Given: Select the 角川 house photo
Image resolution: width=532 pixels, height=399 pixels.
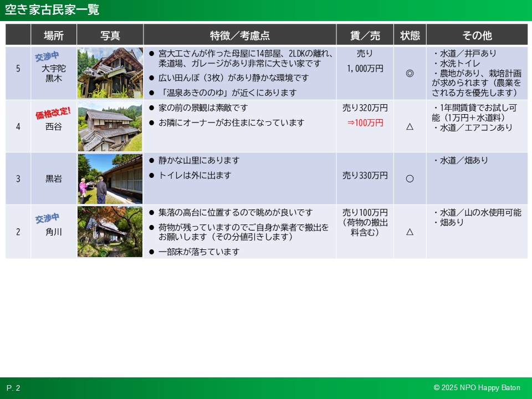Looking at the screenshot, I should point(110,232).
